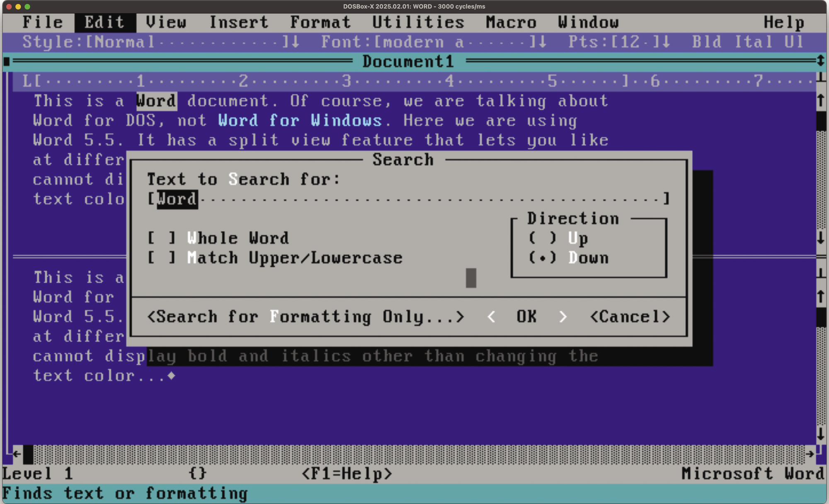Open the Format menu
Image resolution: width=829 pixels, height=504 pixels.
[320, 22]
